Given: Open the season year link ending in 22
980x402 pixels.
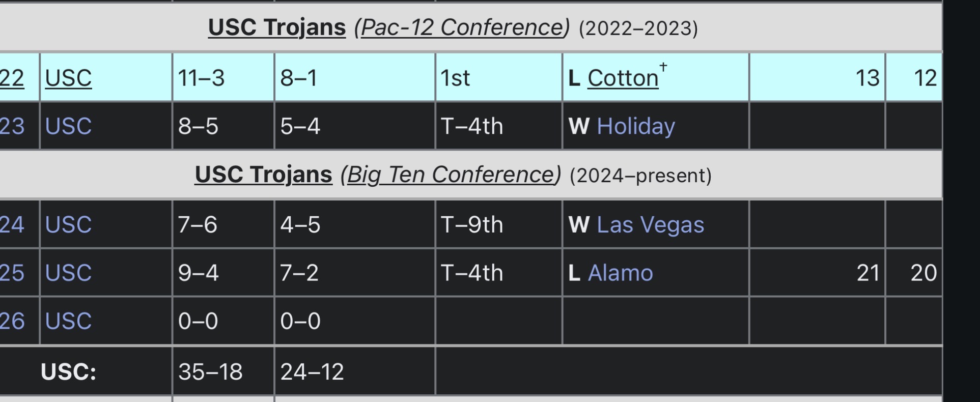Looking at the screenshot, I should (12, 78).
